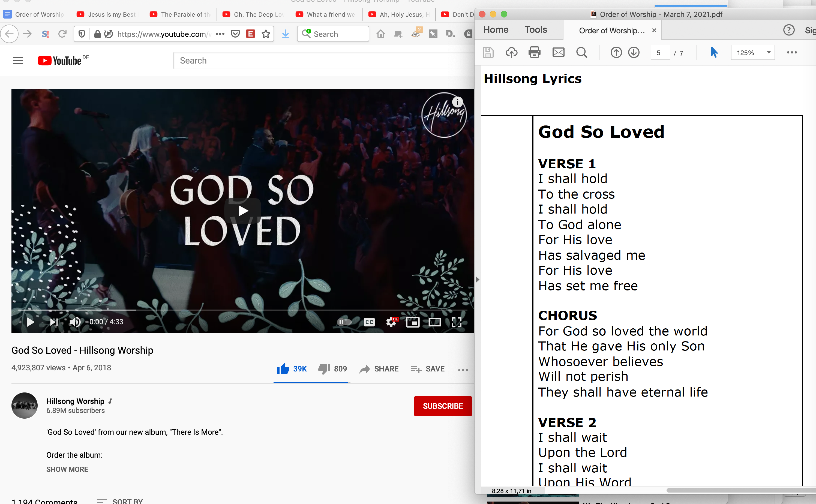Open the search tool in Acrobat

click(x=581, y=52)
